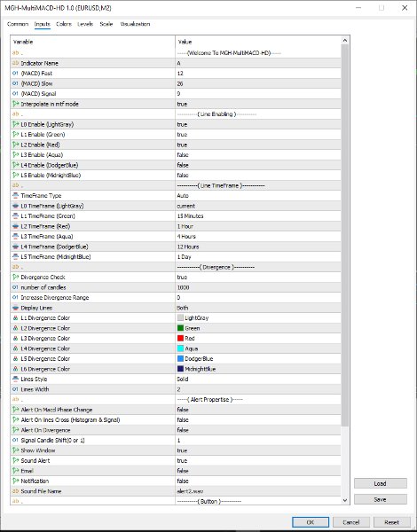Image resolution: width=417 pixels, height=532 pixels.
Task: Click the color icon beside L1 Divergence Color
Action: pos(15,318)
